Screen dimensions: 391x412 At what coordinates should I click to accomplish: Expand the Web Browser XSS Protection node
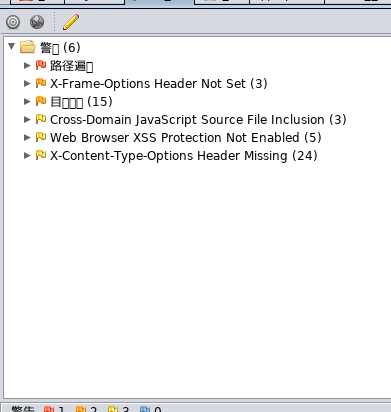point(27,137)
